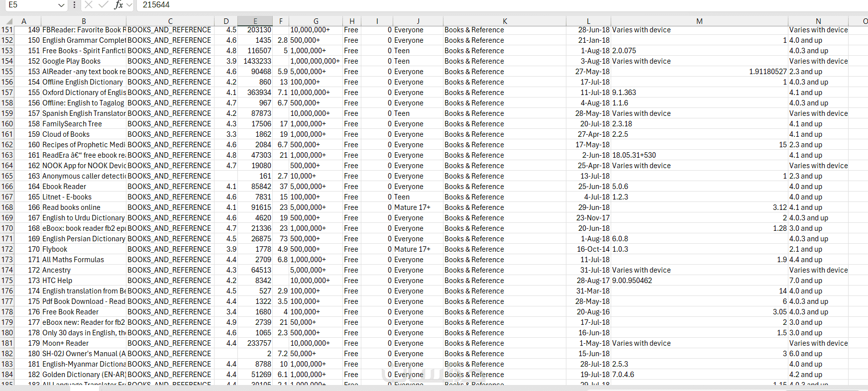Click the version cell '2.0.075'

(x=699, y=51)
